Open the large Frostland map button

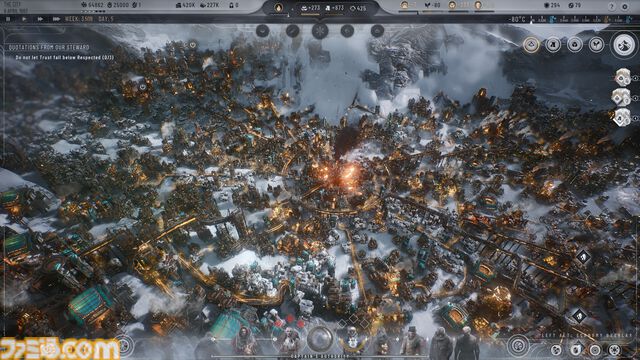pyautogui.click(x=624, y=44)
